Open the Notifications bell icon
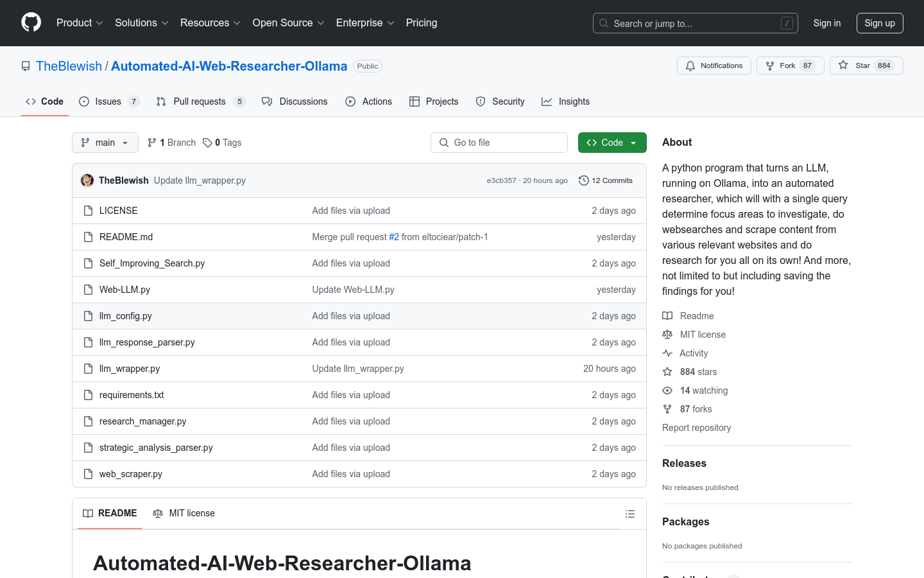This screenshot has width=924, height=578. (x=690, y=65)
